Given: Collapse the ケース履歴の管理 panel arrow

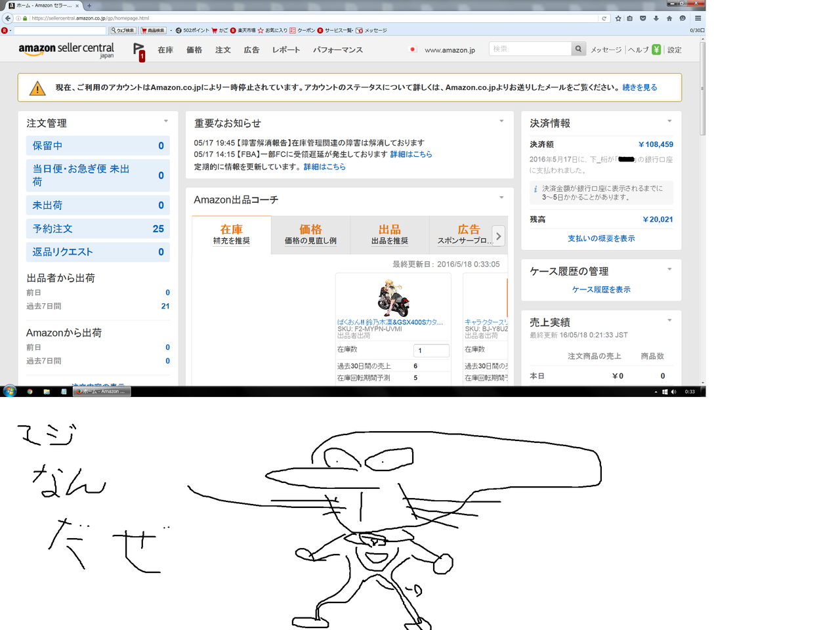Looking at the screenshot, I should [669, 269].
